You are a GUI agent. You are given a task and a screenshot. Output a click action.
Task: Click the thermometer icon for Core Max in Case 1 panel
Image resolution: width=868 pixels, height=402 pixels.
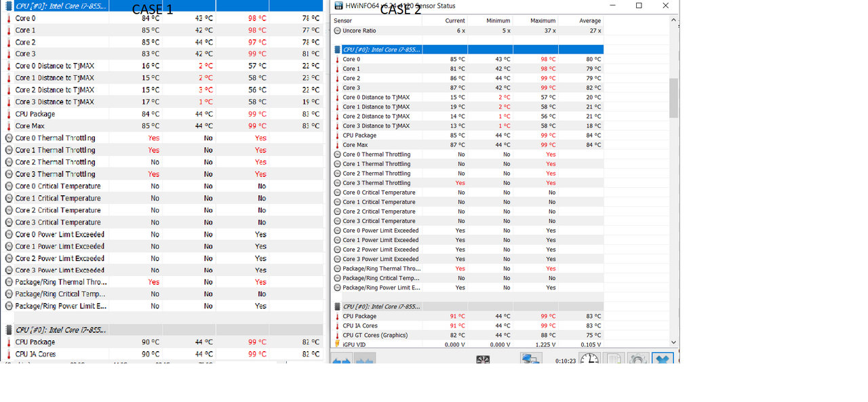pyautogui.click(x=9, y=126)
